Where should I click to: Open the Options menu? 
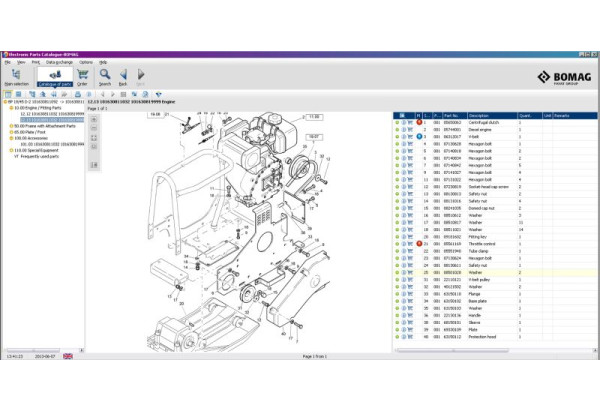click(x=86, y=62)
